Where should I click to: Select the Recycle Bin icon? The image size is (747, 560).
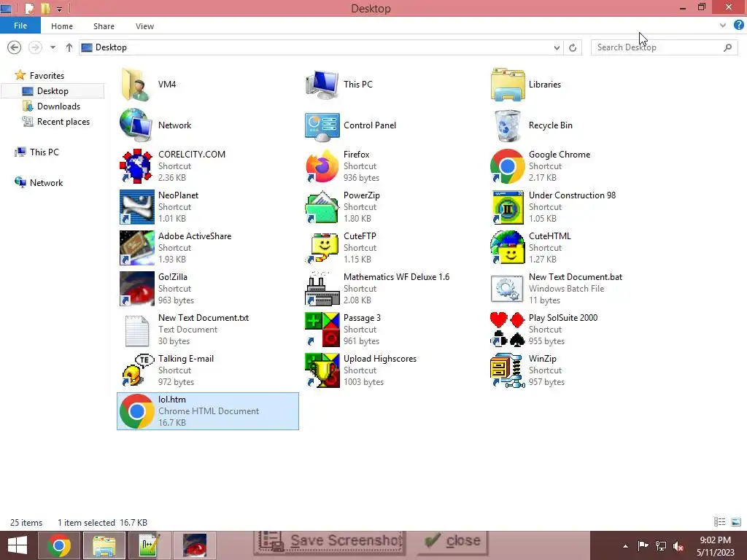pyautogui.click(x=508, y=125)
